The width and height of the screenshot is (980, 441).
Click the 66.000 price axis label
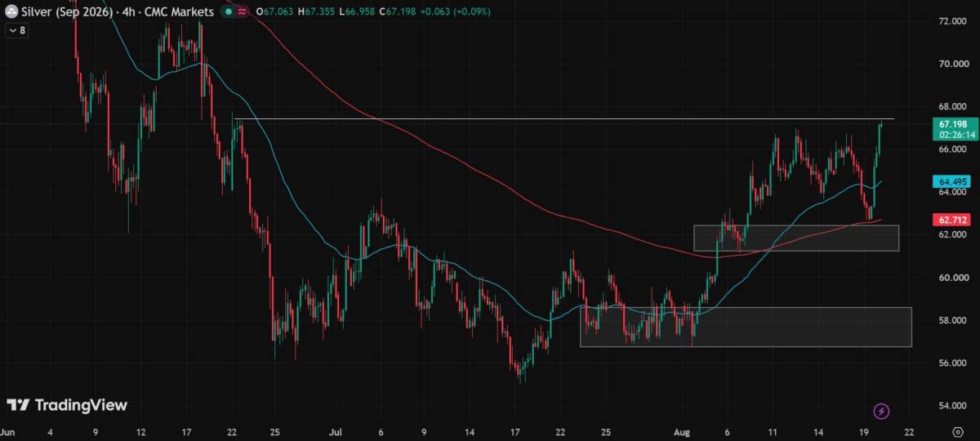(953, 149)
